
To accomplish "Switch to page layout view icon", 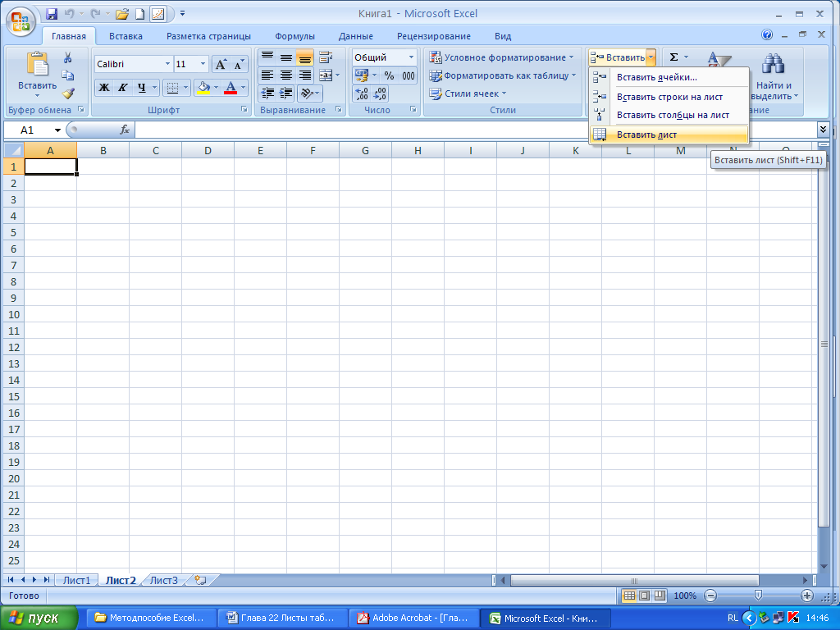I will coord(645,596).
